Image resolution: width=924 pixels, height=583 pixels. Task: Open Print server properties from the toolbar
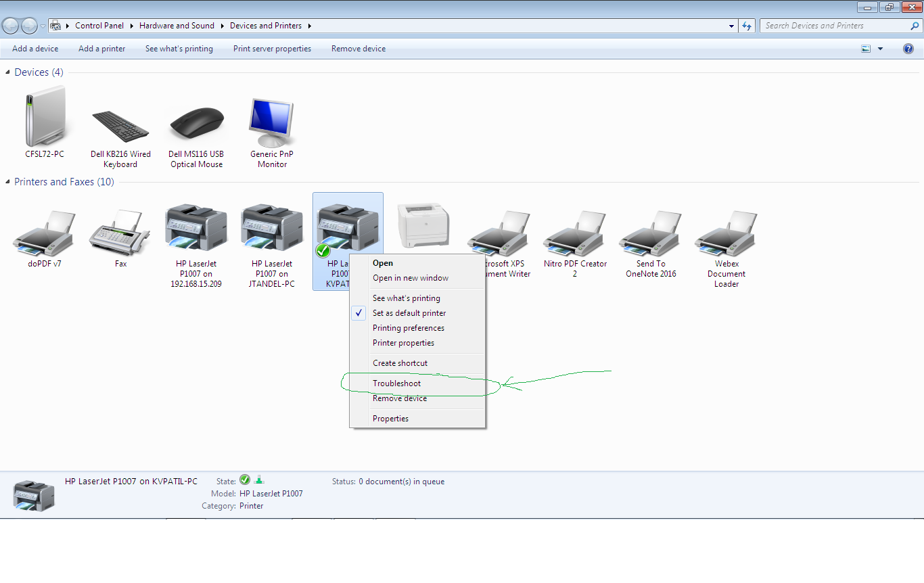click(x=273, y=49)
